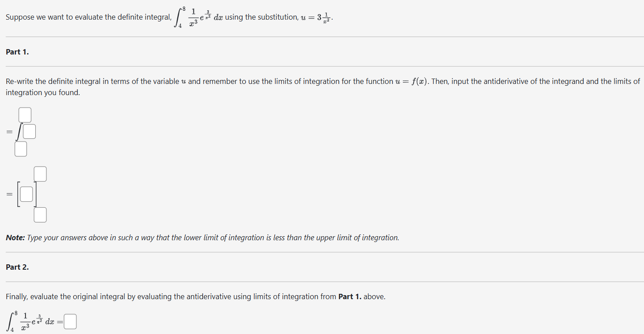
Task: Select the Part 1 heading
Action: click(17, 52)
